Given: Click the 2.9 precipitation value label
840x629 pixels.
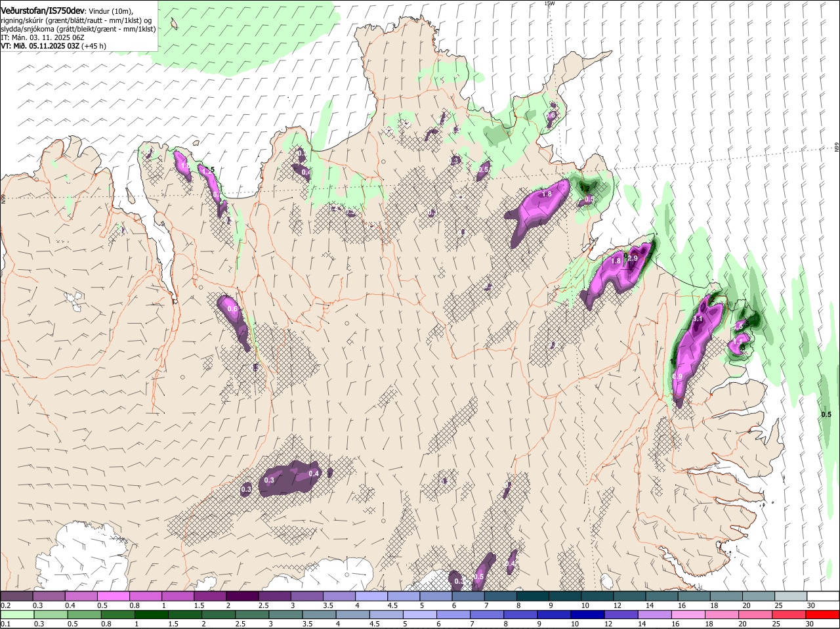Looking at the screenshot, I should (633, 259).
